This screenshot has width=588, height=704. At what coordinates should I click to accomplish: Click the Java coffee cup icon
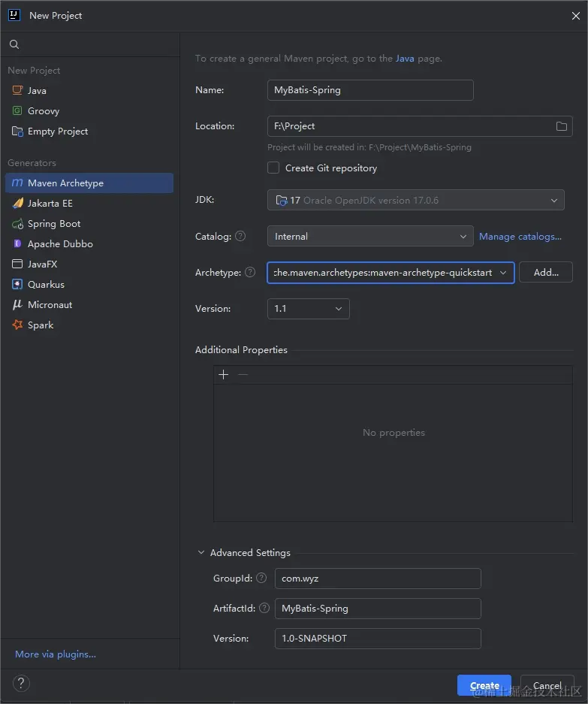[17, 90]
